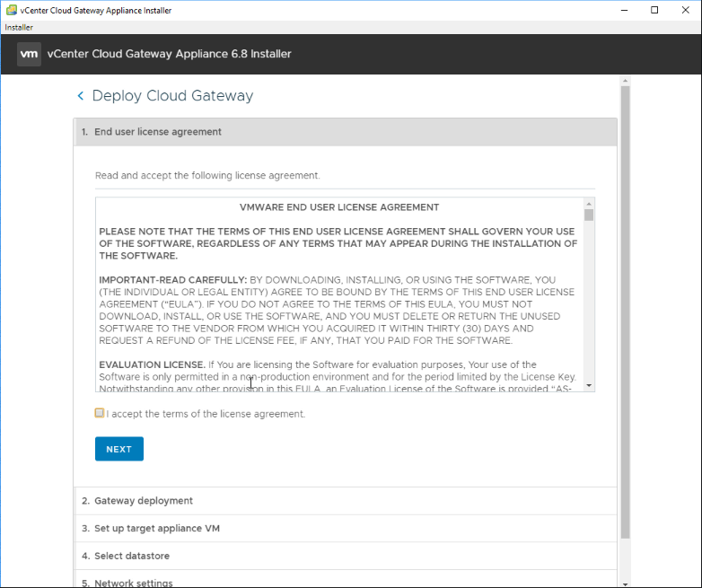Click the VMware vm logo
The height and width of the screenshot is (588, 702).
[x=29, y=54]
